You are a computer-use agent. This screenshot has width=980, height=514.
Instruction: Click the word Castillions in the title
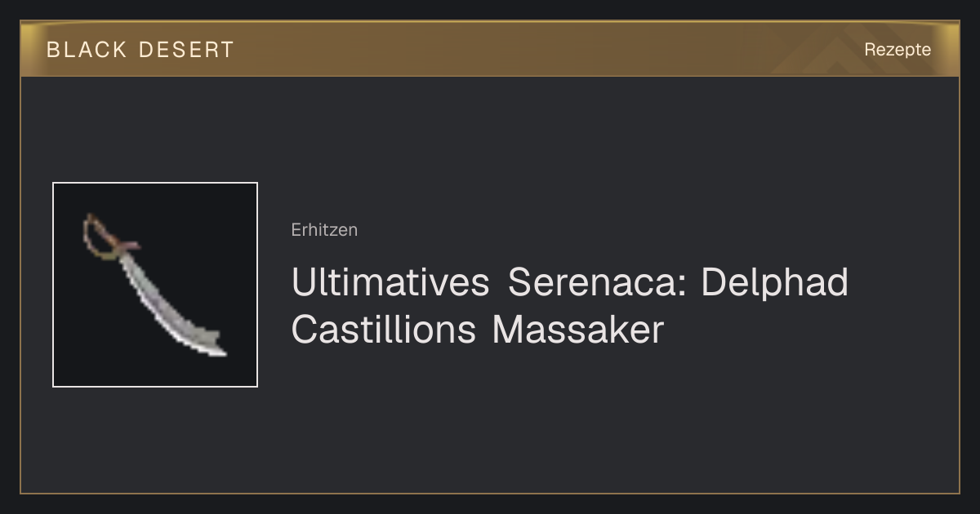[383, 330]
